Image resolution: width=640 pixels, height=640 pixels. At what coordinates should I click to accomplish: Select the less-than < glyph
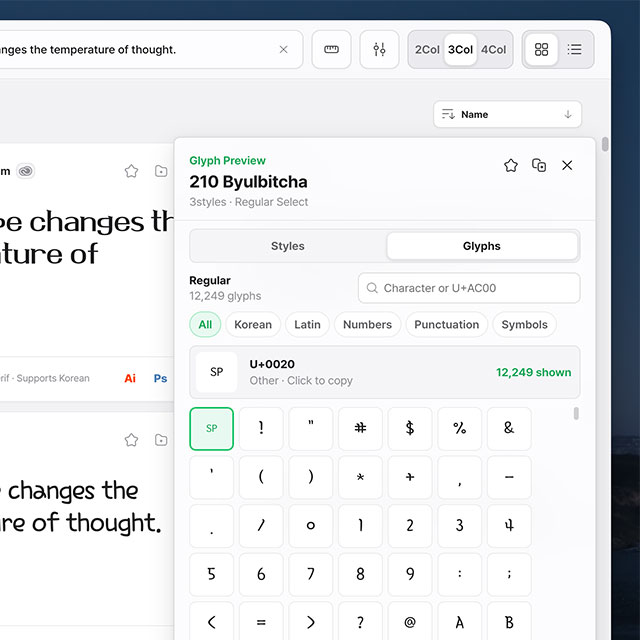pyautogui.click(x=211, y=622)
